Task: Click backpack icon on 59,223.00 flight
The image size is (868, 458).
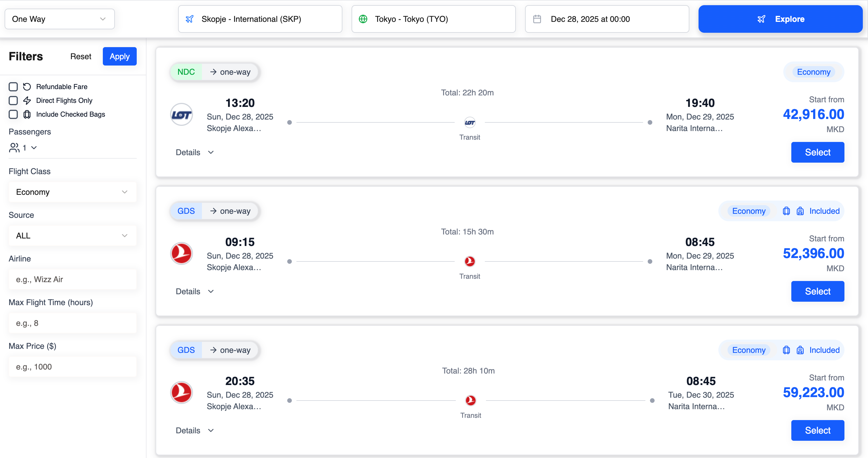Action: [x=800, y=350]
